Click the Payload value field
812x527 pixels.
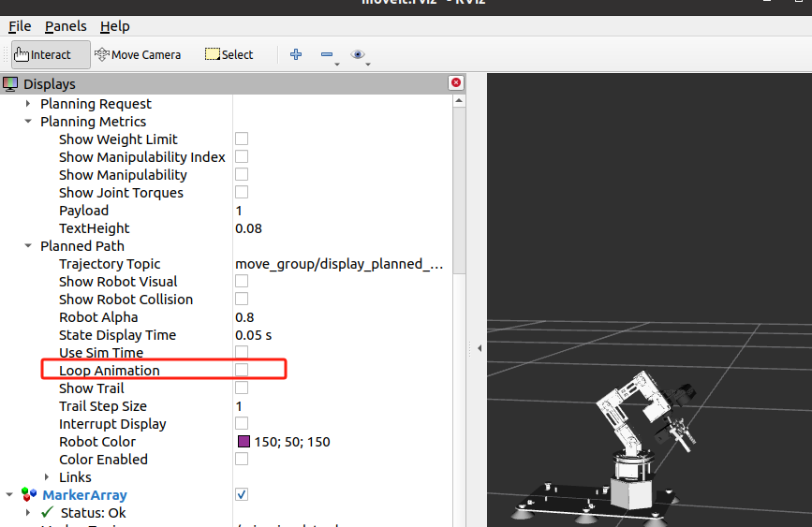[x=342, y=211]
